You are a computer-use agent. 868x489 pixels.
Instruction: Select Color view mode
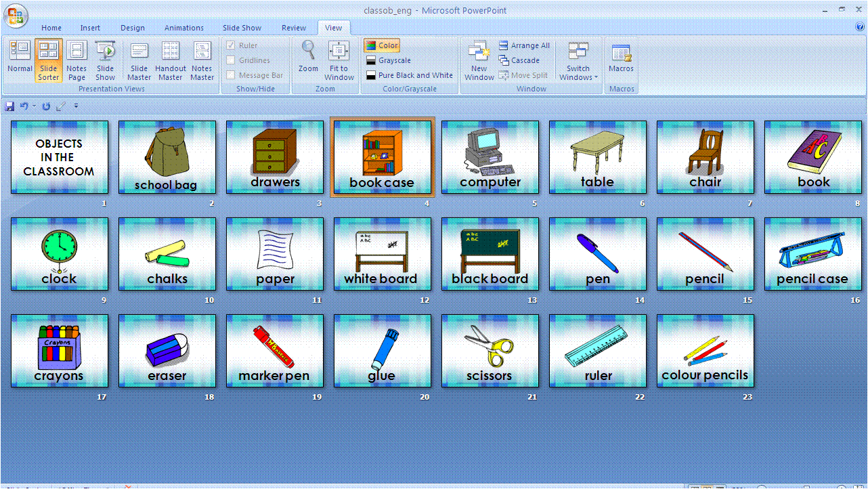tap(383, 45)
